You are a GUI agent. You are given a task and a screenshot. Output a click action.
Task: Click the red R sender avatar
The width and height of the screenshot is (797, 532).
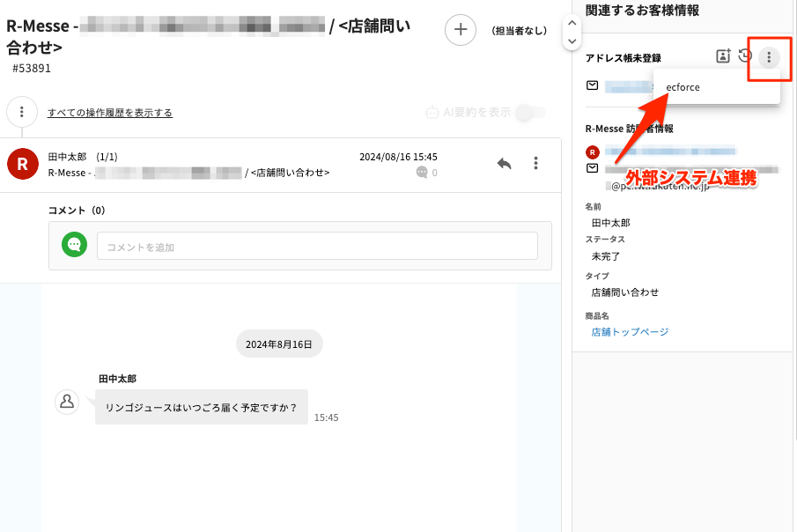click(x=22, y=164)
